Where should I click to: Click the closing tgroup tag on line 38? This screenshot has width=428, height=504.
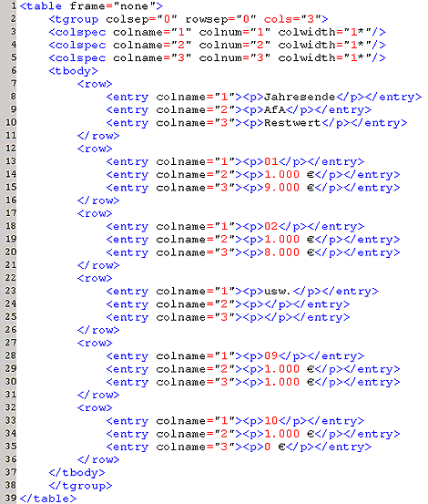point(80,486)
